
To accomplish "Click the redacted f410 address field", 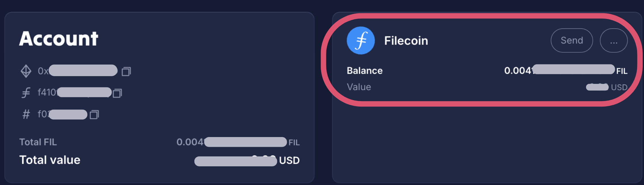I will [85, 92].
